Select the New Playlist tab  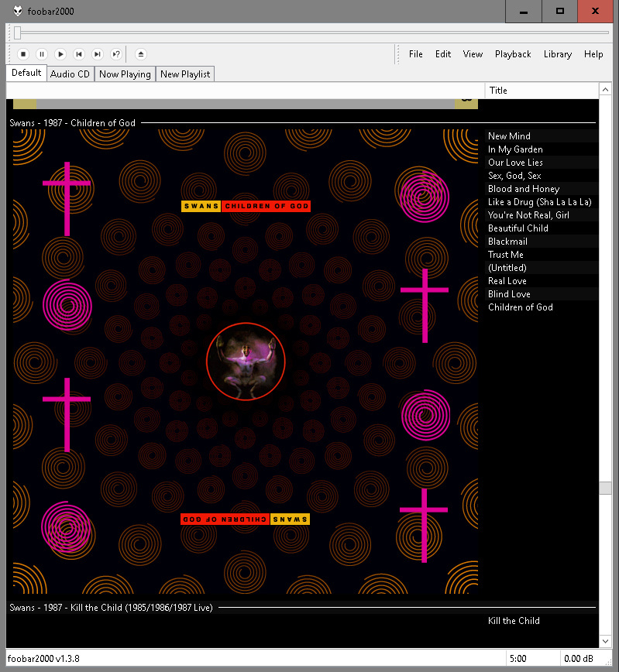[185, 74]
